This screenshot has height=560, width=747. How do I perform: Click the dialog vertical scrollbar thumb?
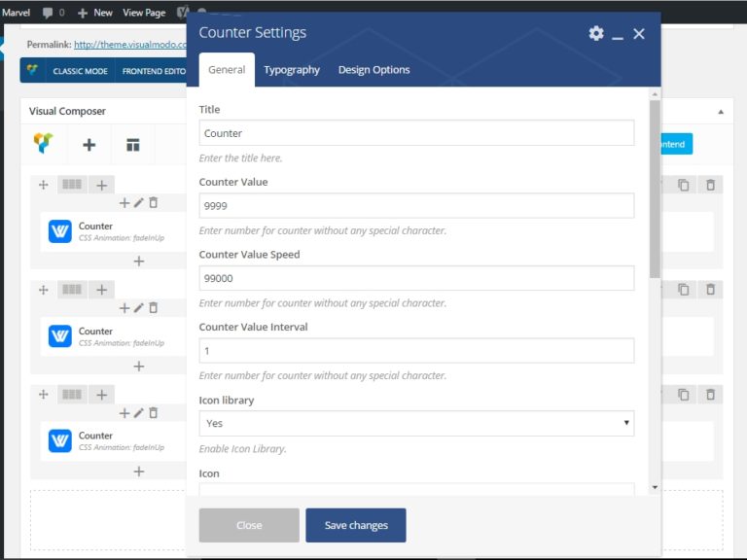[655, 189]
